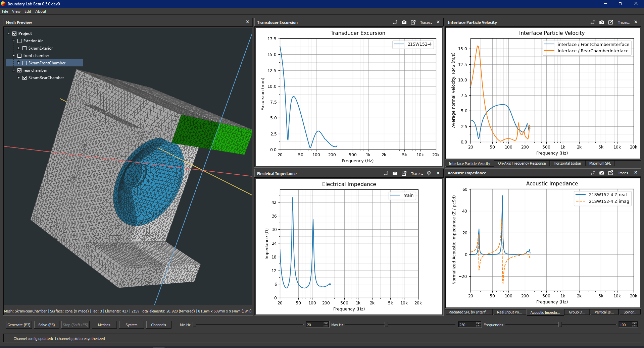This screenshot has width=644, height=348.
Task: Click the Solve (F5) button
Action: pyautogui.click(x=46, y=325)
